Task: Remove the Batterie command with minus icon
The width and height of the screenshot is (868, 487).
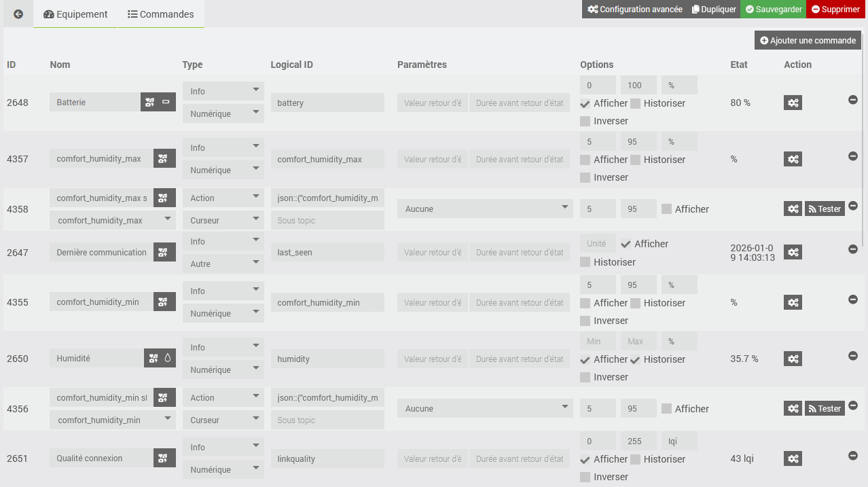Action: pyautogui.click(x=853, y=100)
